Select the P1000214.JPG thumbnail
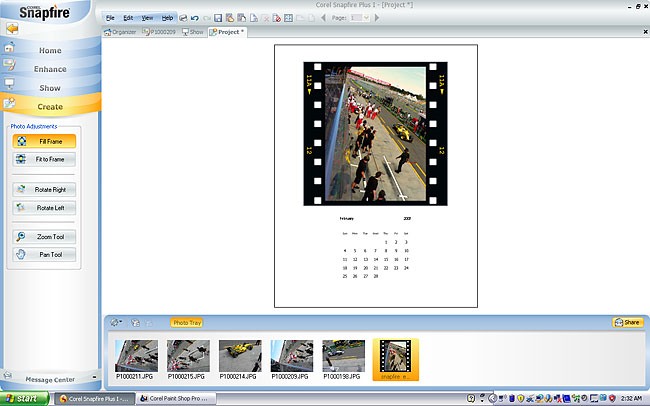Screen dimensions: 650x406 239,360
